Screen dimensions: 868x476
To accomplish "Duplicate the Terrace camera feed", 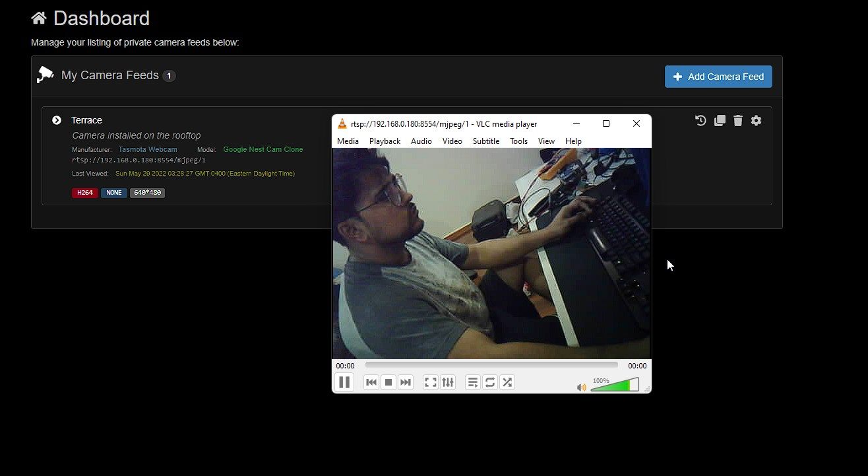I will pyautogui.click(x=720, y=120).
